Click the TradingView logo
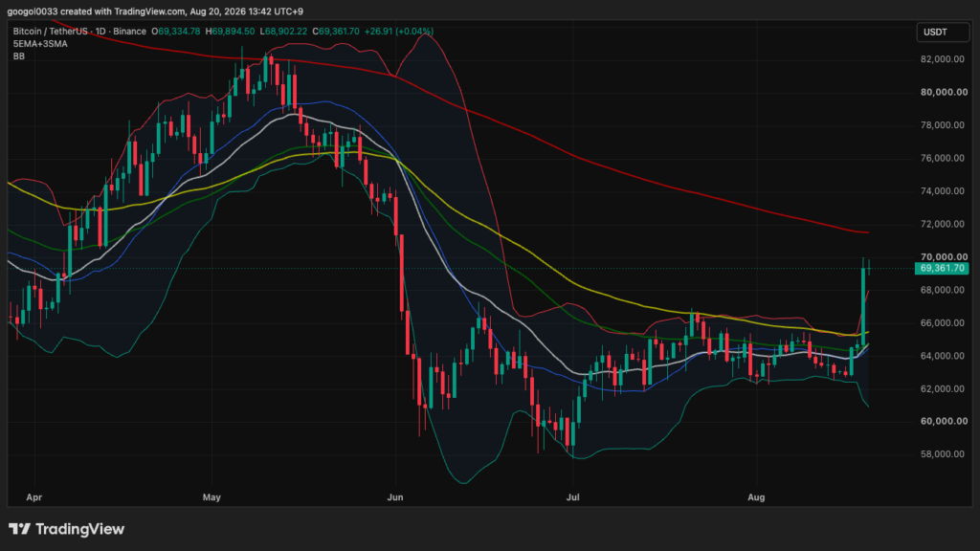The height and width of the screenshot is (551, 980). pos(66,529)
